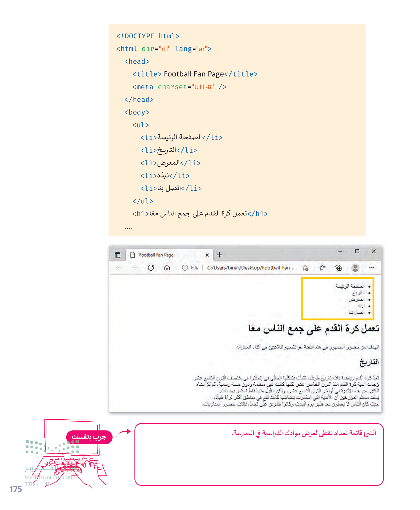Open the Settings and more menu
The width and height of the screenshot is (420, 510).
(x=372, y=267)
